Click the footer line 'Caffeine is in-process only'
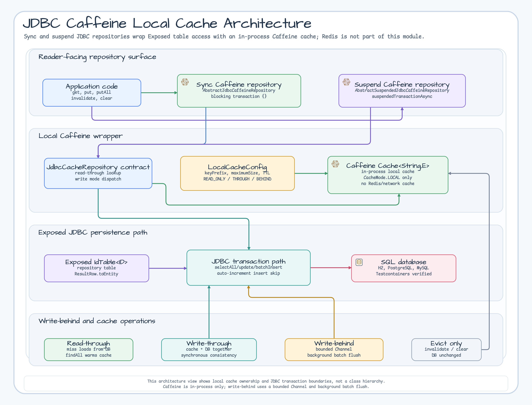Screen dimensions: 532x405 pyautogui.click(x=266, y=387)
